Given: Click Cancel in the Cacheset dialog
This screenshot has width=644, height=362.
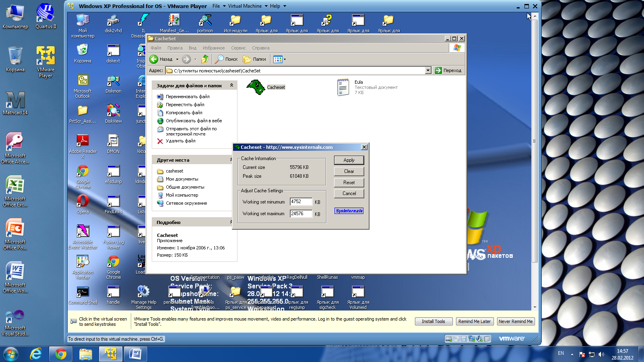Looking at the screenshot, I should coord(349,193).
